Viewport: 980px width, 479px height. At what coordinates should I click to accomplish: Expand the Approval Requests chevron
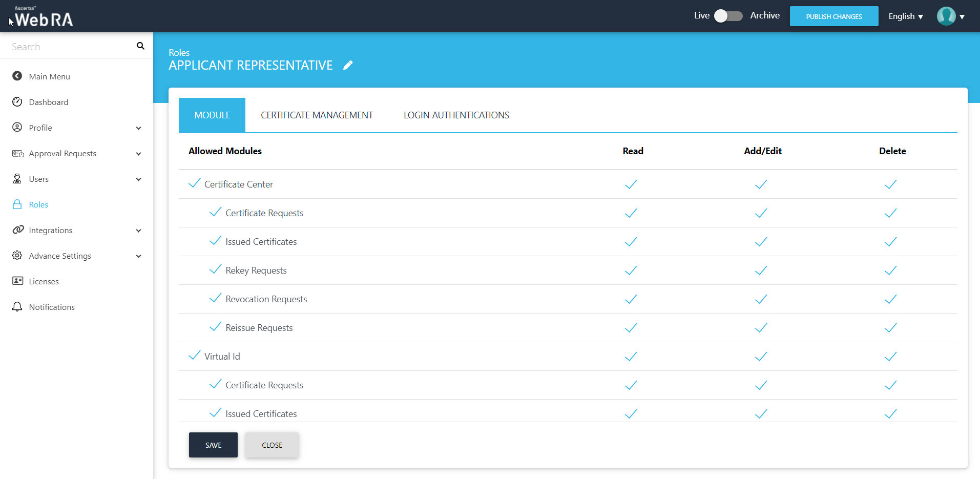(138, 154)
